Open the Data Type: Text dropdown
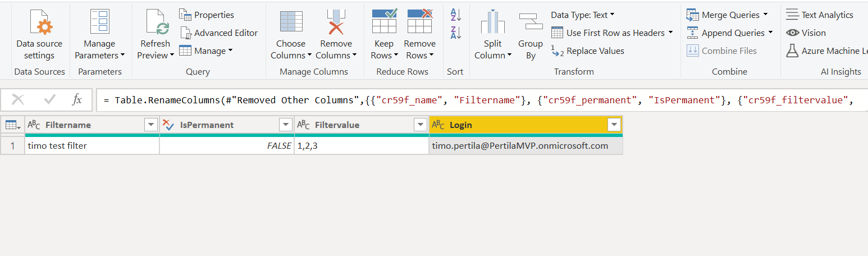Image resolution: width=868 pixels, height=256 pixels. (x=583, y=15)
